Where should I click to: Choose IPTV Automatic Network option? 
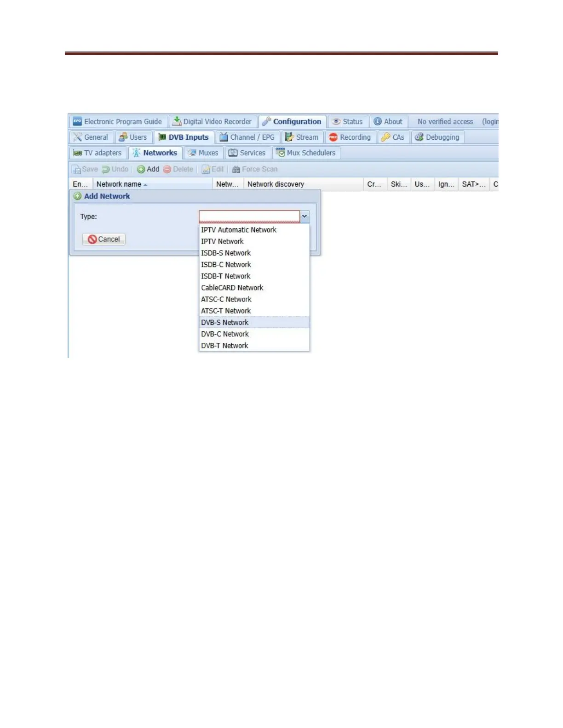tap(254, 230)
